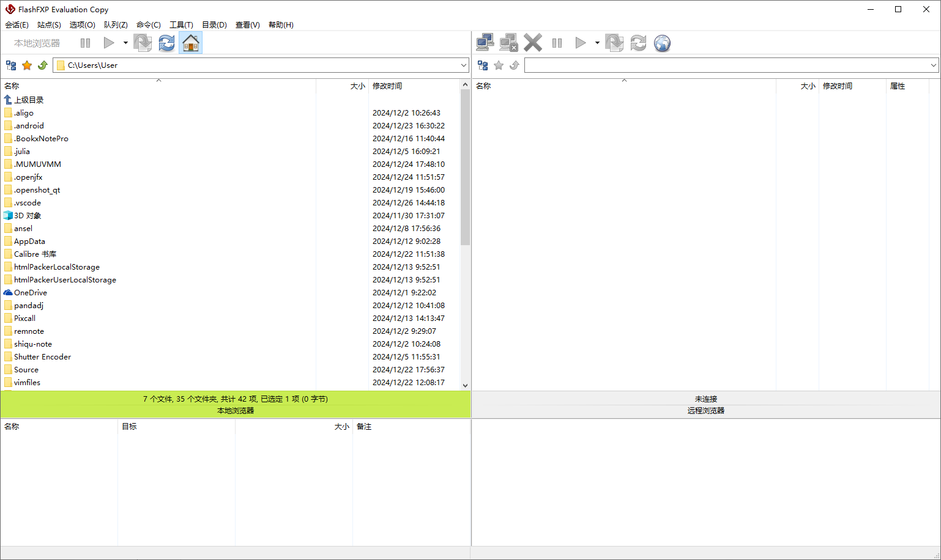Image resolution: width=941 pixels, height=560 pixels.
Task: Click the local list scroll up arrow
Action: tap(465, 85)
